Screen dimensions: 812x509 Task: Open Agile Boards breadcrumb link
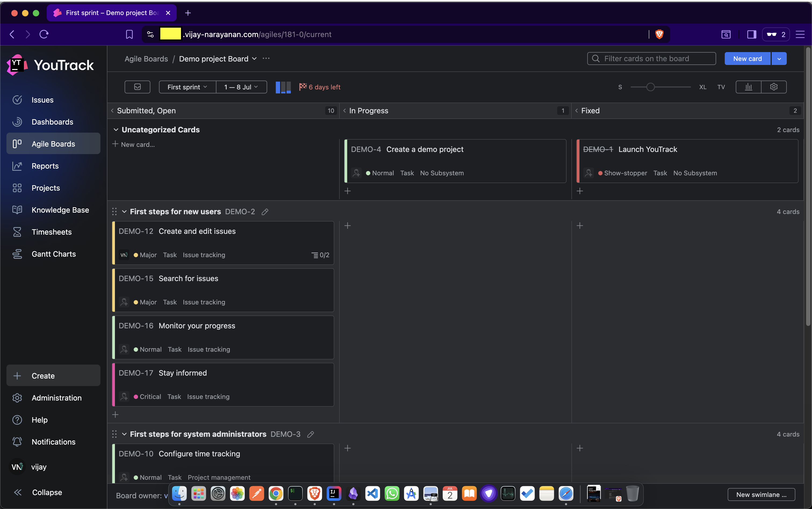146,59
